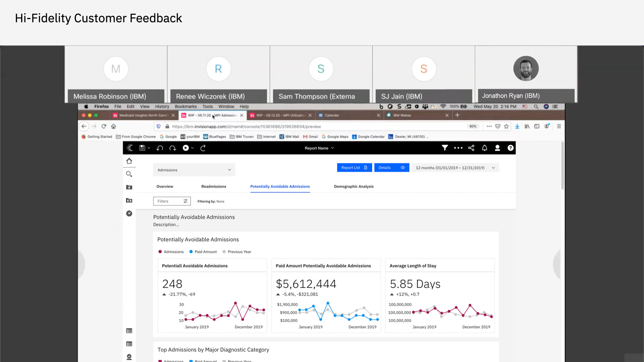The width and height of the screenshot is (644, 362).
Task: Open search in the left sidebar
Action: pyautogui.click(x=129, y=174)
